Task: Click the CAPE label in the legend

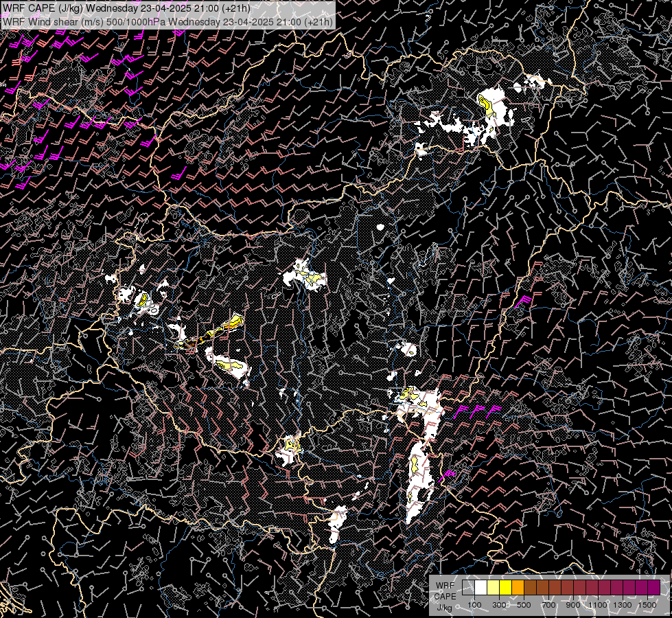Action: (x=445, y=597)
